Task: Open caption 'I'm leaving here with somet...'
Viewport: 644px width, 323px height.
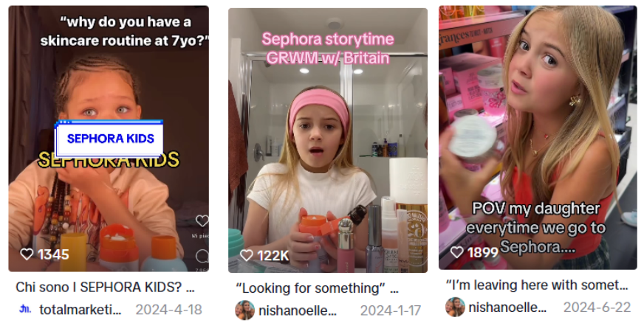Action: (x=537, y=285)
